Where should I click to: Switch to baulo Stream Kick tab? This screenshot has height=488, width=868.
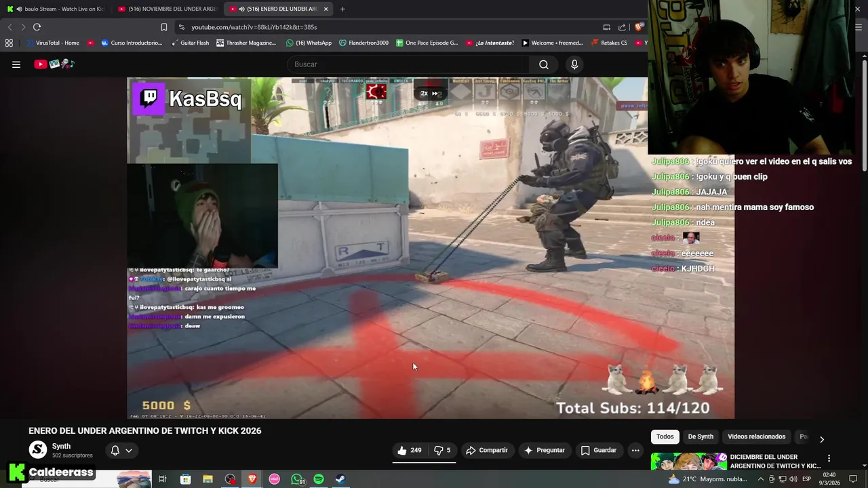point(56,9)
